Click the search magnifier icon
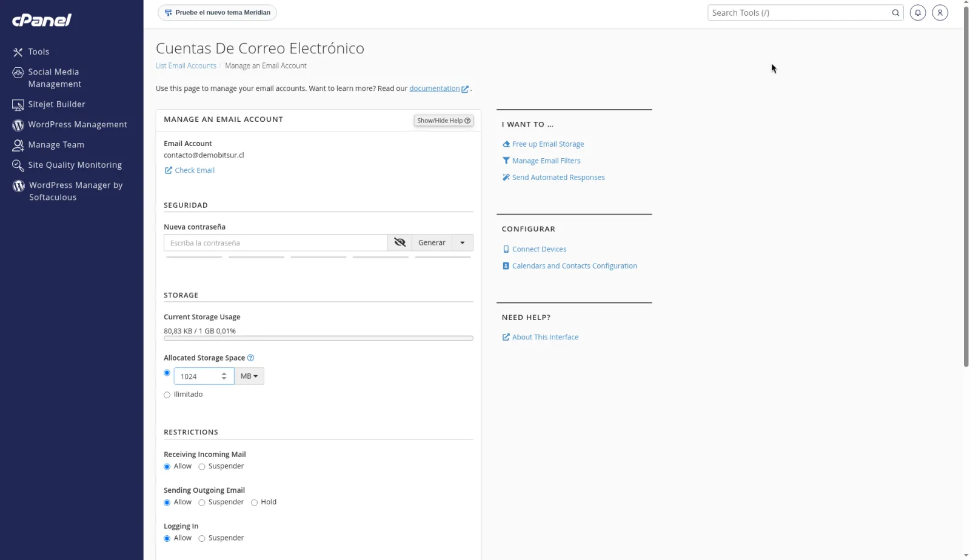Screen dimensions: 970x560 point(895,13)
